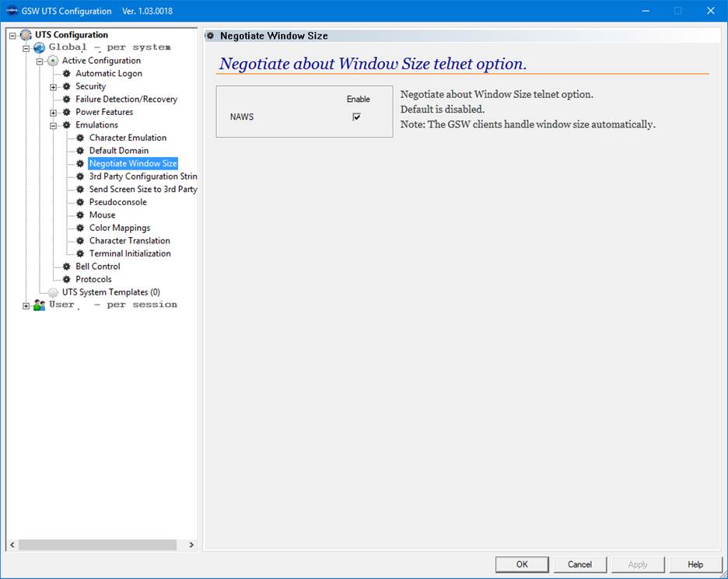The width and height of the screenshot is (728, 579).
Task: Select the Failure Detection/Recovery gear icon
Action: click(66, 99)
